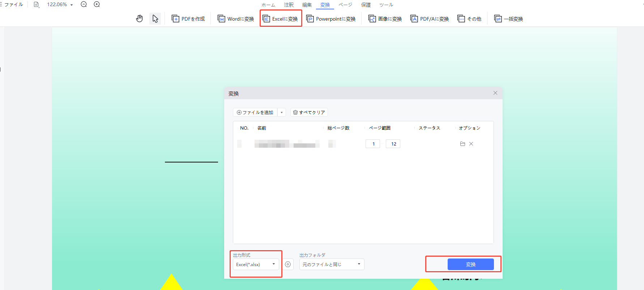The width and height of the screenshot is (644, 290).
Task: Click the document icon beside ファイル
Action: (36, 5)
